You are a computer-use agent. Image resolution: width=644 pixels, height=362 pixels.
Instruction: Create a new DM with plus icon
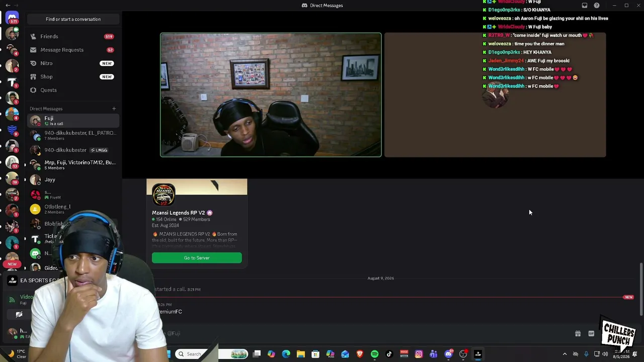tap(114, 109)
